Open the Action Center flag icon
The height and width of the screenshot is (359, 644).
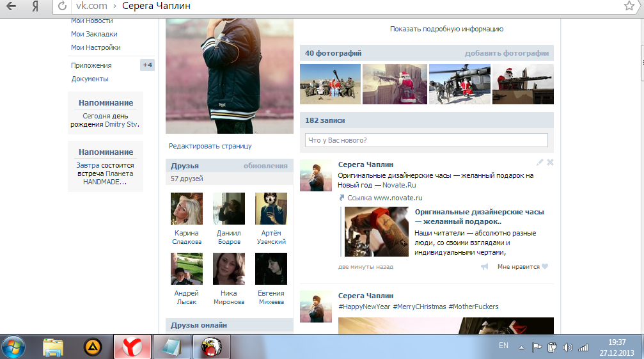537,347
